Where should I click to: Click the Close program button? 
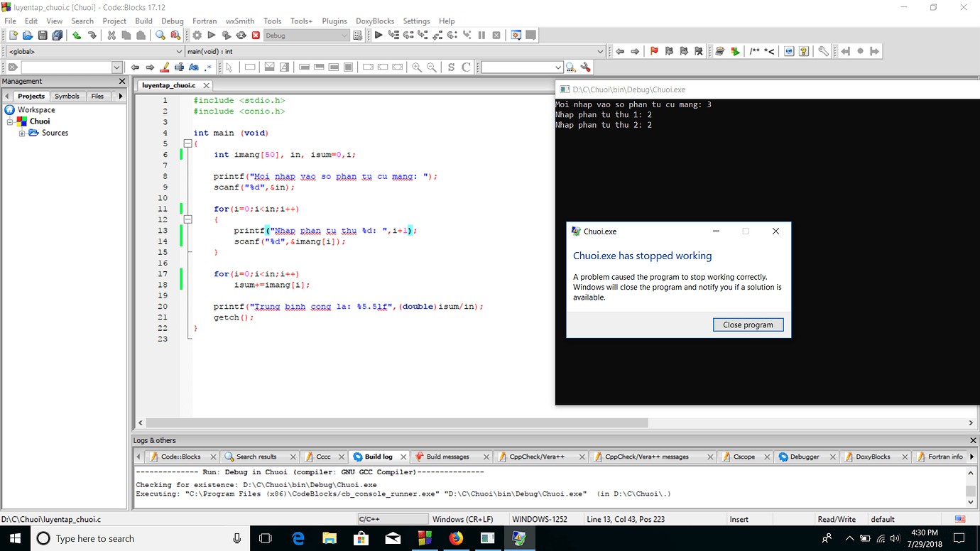[x=748, y=324]
